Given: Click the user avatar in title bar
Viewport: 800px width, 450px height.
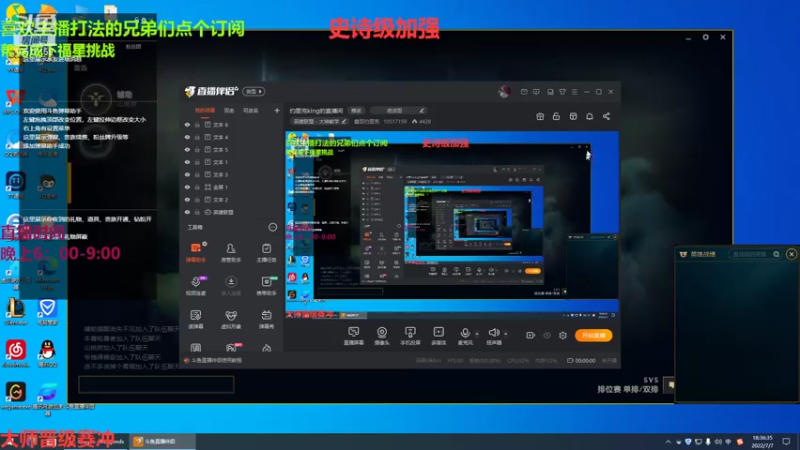Looking at the screenshot, I should point(504,92).
